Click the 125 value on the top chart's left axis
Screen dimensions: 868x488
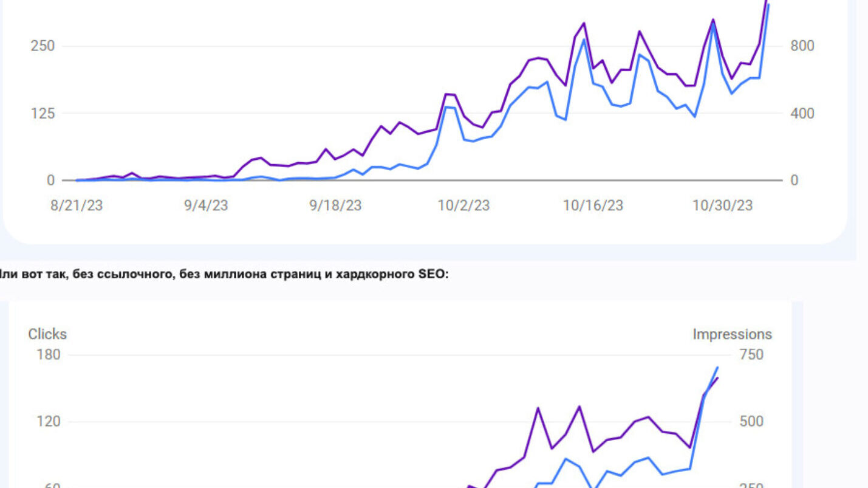[x=43, y=113]
